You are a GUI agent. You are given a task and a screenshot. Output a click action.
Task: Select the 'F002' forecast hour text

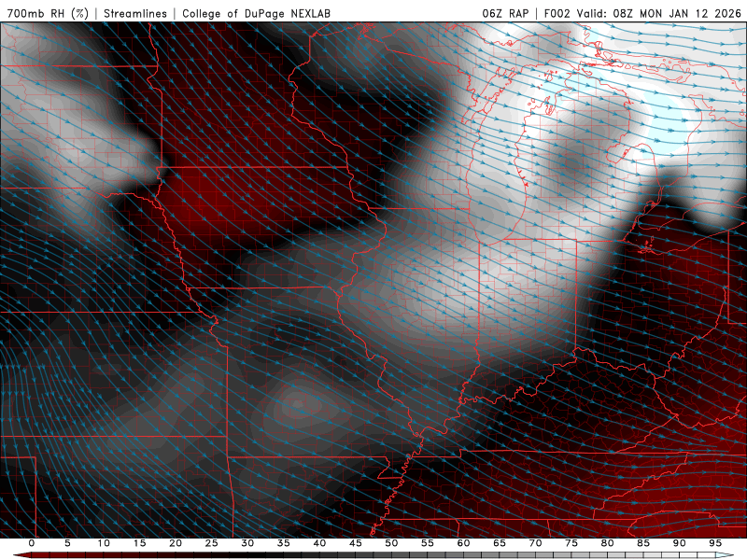pyautogui.click(x=557, y=13)
